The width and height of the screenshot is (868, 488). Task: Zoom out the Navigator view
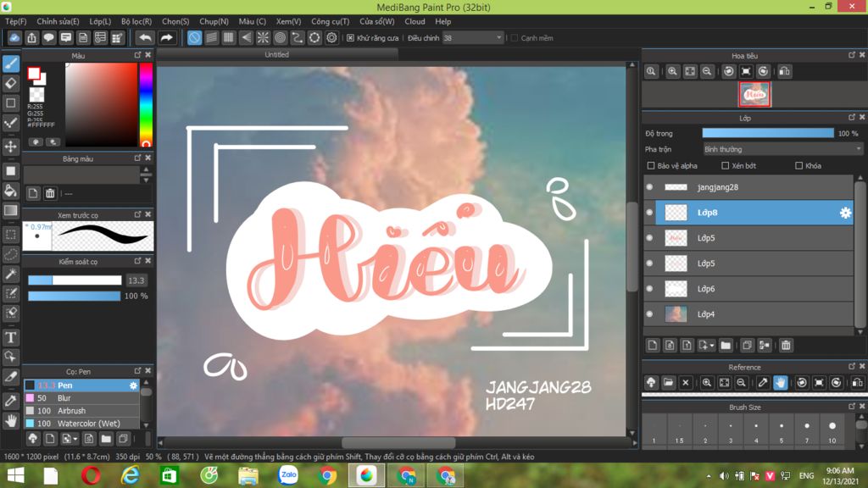707,71
